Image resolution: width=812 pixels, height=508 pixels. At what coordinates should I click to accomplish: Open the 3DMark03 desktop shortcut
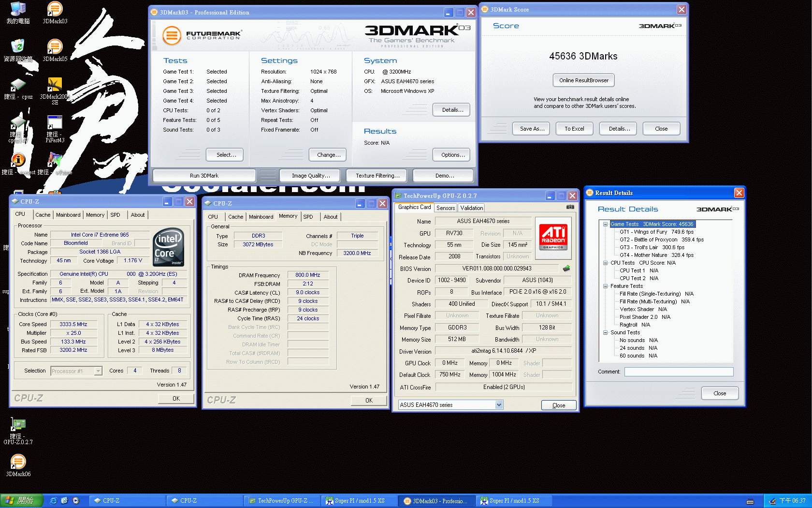55,13
